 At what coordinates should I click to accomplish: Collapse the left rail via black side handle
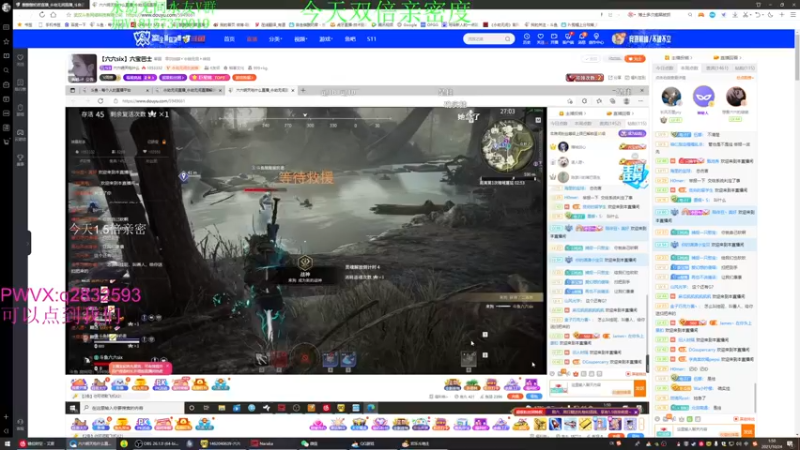point(29,242)
